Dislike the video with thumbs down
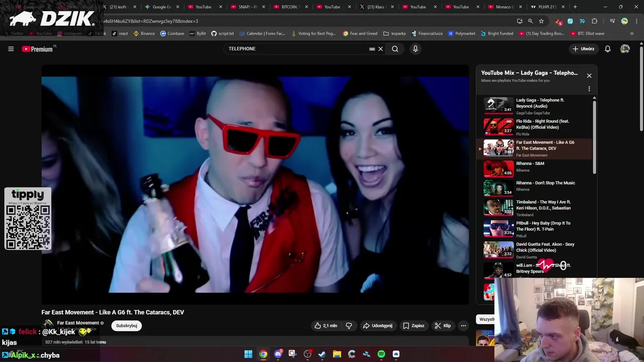The image size is (644, 362). tap(349, 326)
